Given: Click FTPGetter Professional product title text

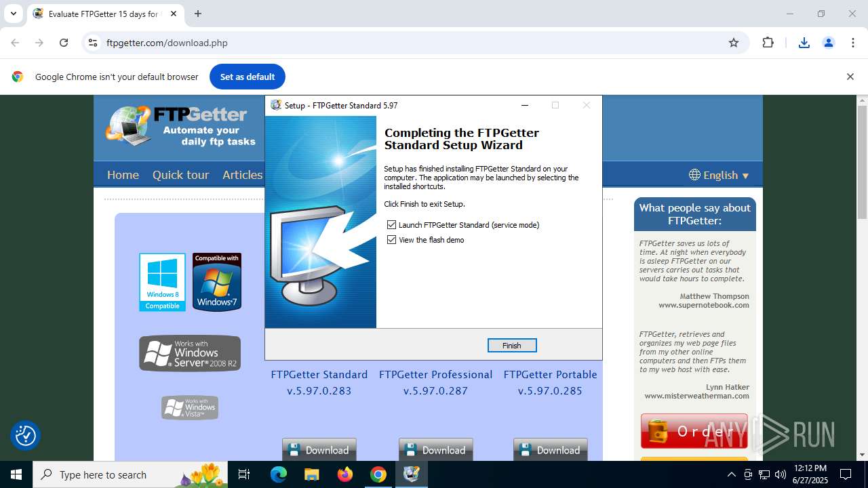Looking at the screenshot, I should pyautogui.click(x=436, y=374).
